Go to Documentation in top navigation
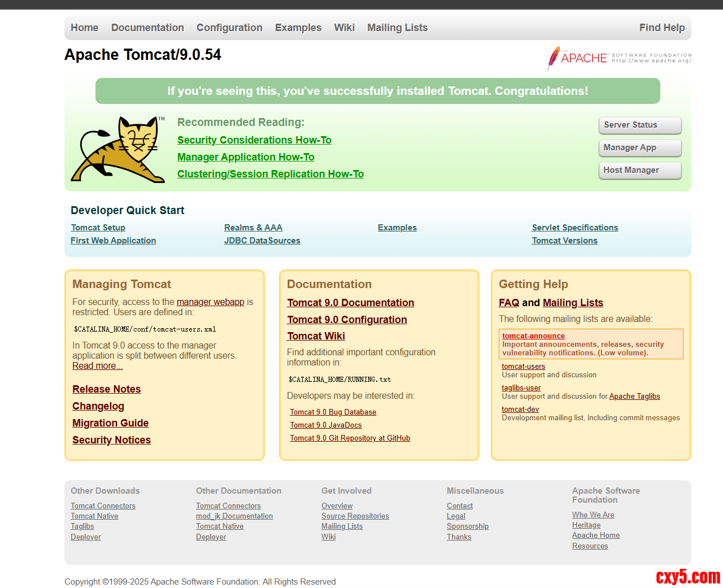 147,28
